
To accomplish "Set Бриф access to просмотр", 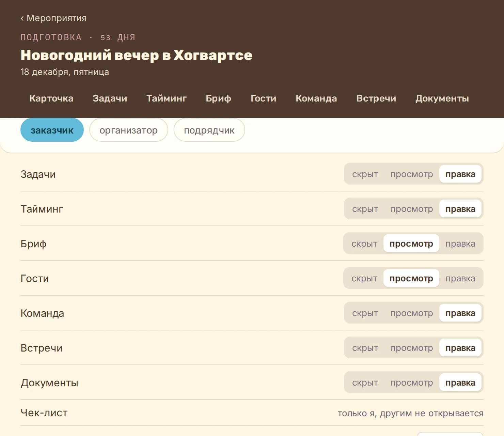I will tap(411, 244).
